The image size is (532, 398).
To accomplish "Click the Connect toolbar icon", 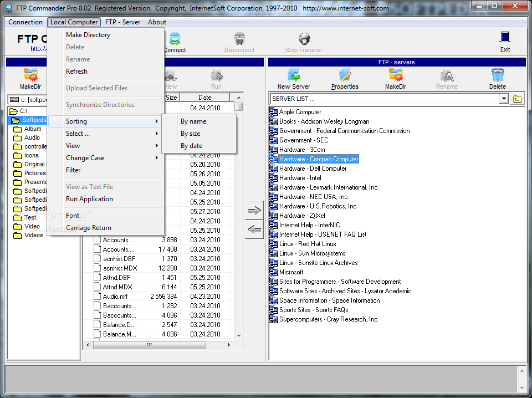I will click(175, 38).
